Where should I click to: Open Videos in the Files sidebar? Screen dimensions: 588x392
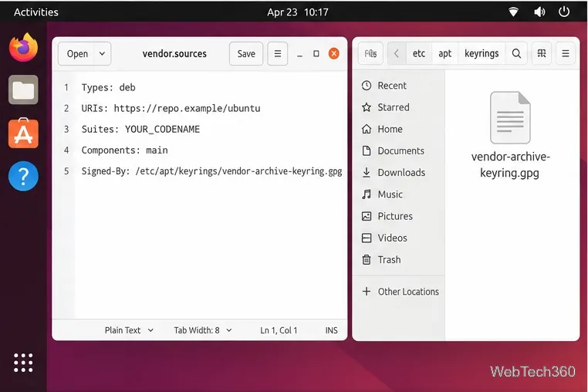click(398, 238)
